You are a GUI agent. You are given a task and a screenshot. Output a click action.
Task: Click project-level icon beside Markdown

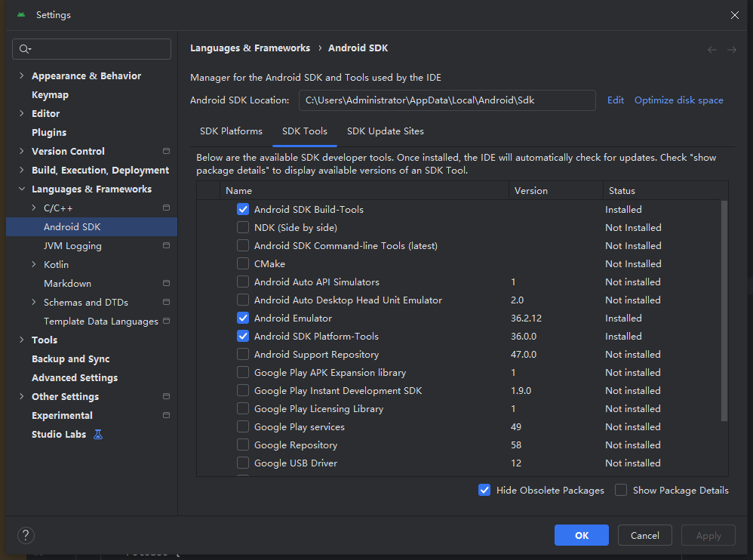(166, 284)
